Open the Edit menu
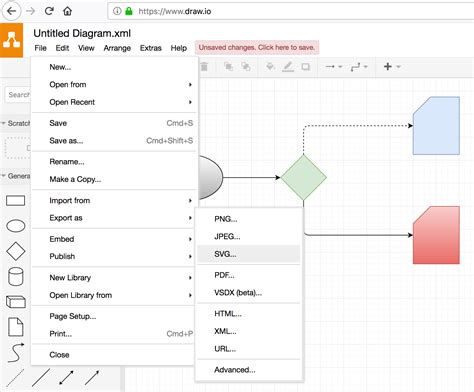Viewport: 474px width, 392px height. pyautogui.click(x=62, y=48)
